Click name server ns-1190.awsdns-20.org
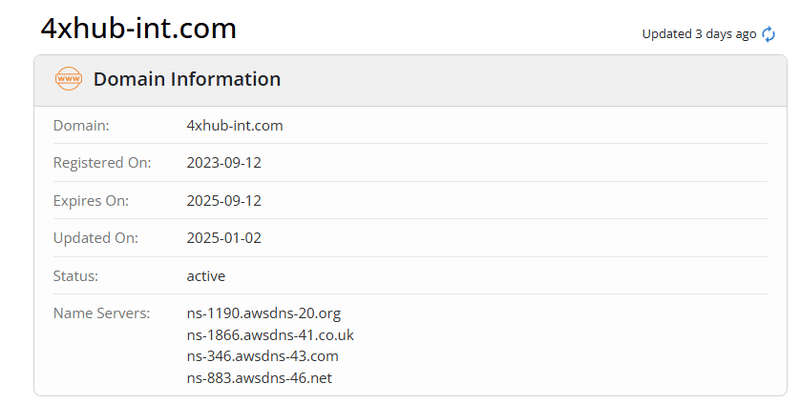The height and width of the screenshot is (403, 800). tap(264, 313)
